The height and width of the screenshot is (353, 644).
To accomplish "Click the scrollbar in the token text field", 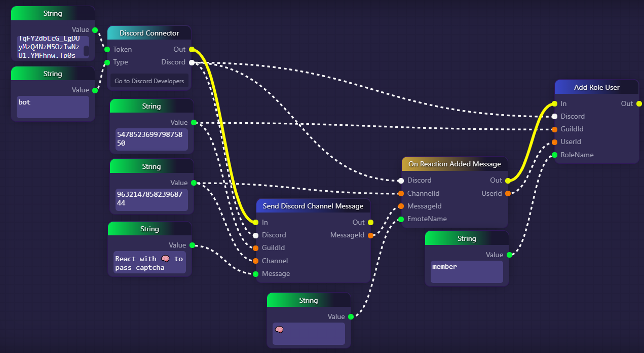I will pyautogui.click(x=86, y=51).
